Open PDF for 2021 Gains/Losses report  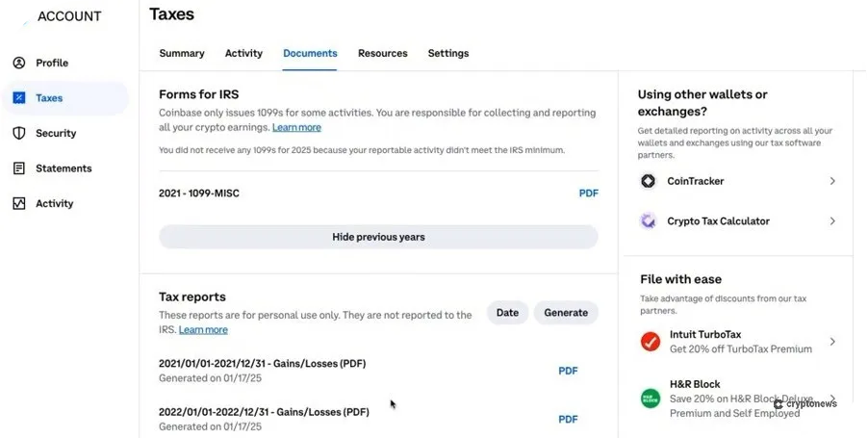pyautogui.click(x=568, y=371)
